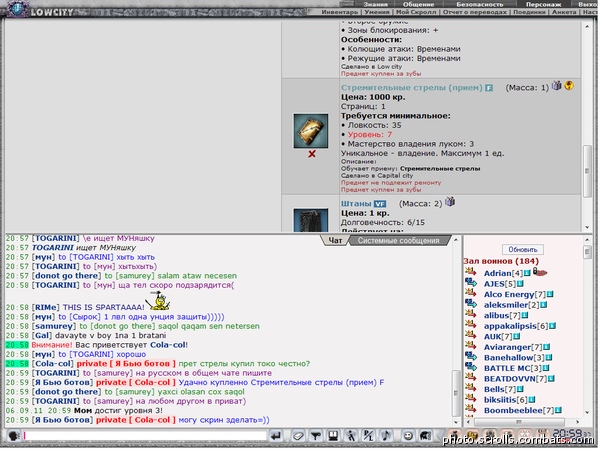
Task: Click player name Alco Energy in list
Action: tap(509, 295)
